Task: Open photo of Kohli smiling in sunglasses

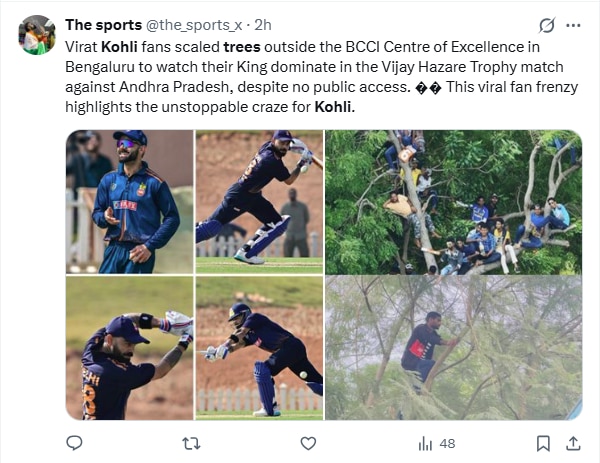Action: point(129,202)
